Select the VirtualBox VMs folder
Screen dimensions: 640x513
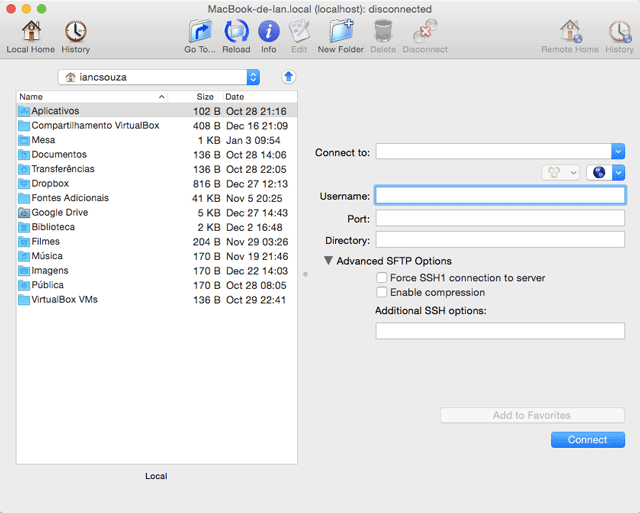[64, 300]
